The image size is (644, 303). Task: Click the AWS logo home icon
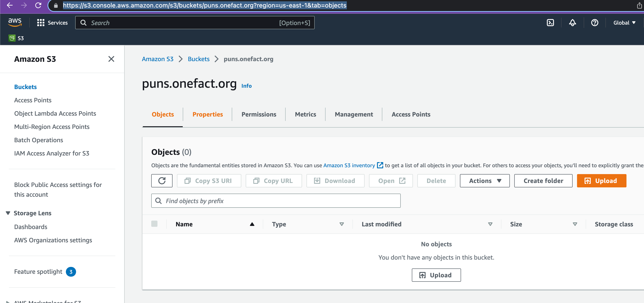(15, 22)
